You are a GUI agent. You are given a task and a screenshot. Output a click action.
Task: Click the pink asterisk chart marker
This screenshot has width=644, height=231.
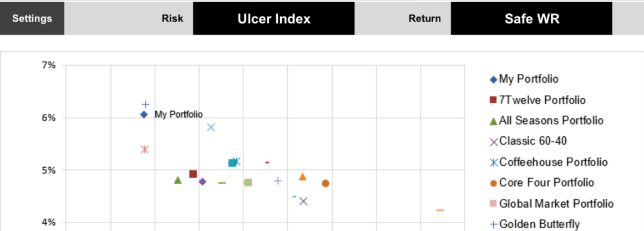click(145, 149)
